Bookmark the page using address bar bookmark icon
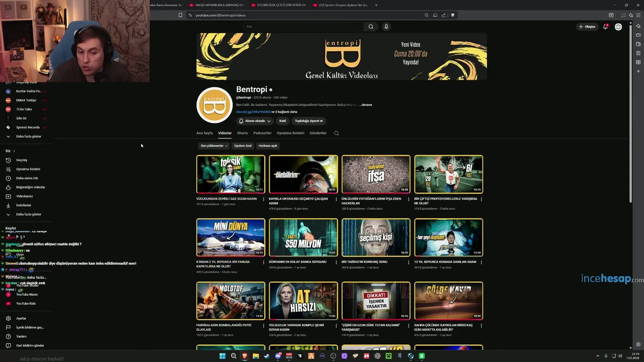Screen dimensions: 644x362 180,15
